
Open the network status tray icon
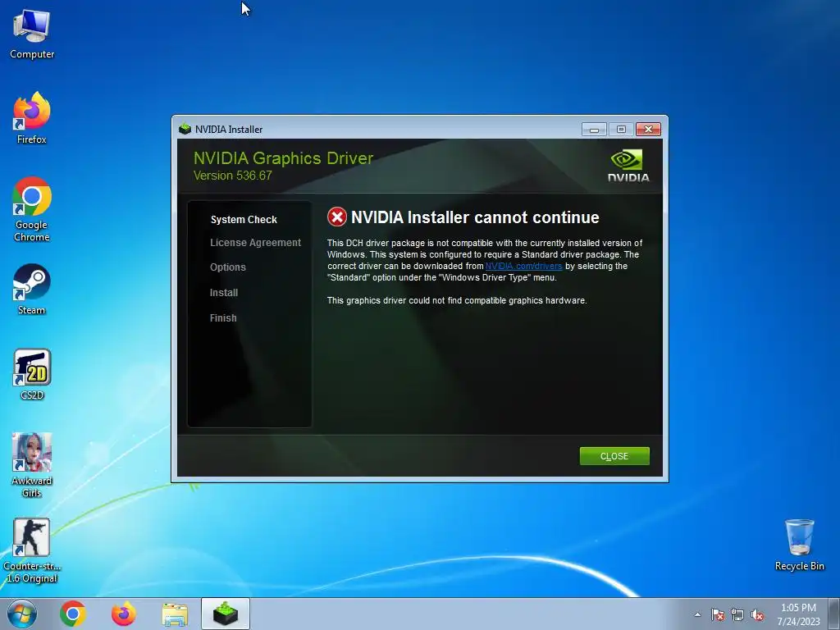(x=737, y=614)
